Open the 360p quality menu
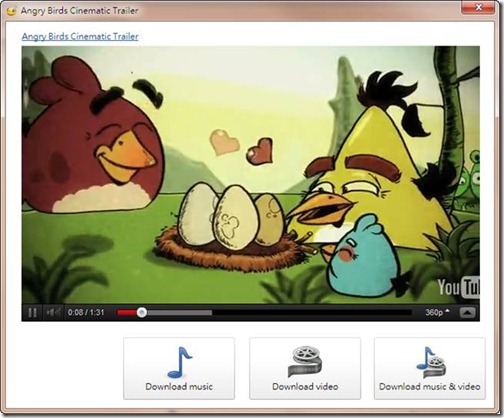 tap(437, 312)
